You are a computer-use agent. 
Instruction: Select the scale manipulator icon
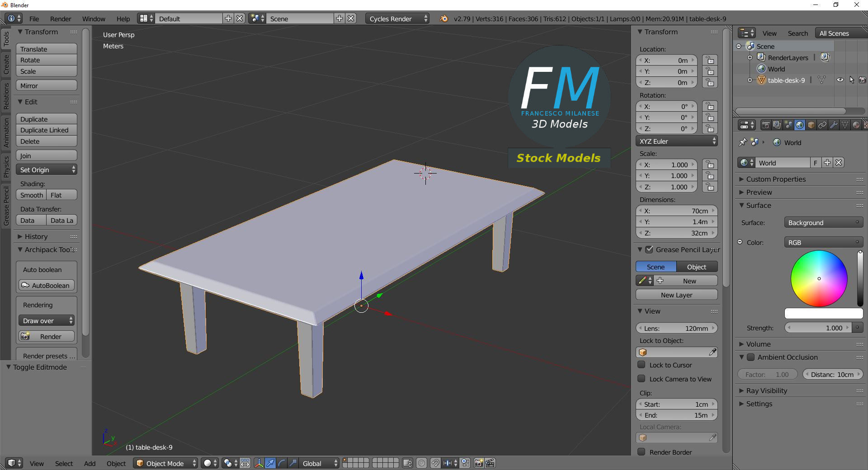pos(293,463)
